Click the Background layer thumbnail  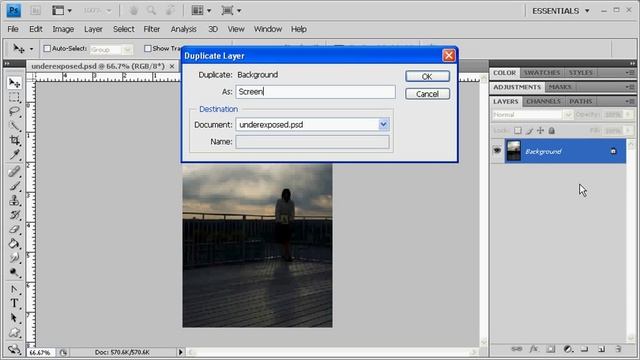[x=513, y=151]
